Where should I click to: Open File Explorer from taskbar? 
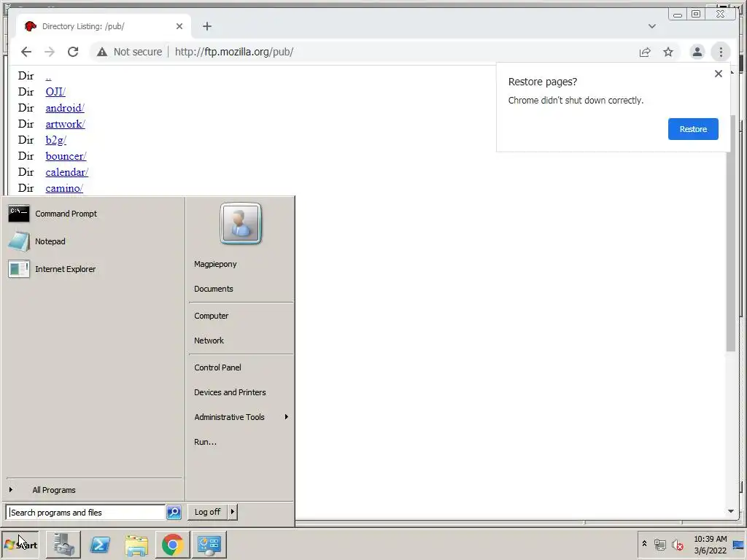click(x=136, y=545)
